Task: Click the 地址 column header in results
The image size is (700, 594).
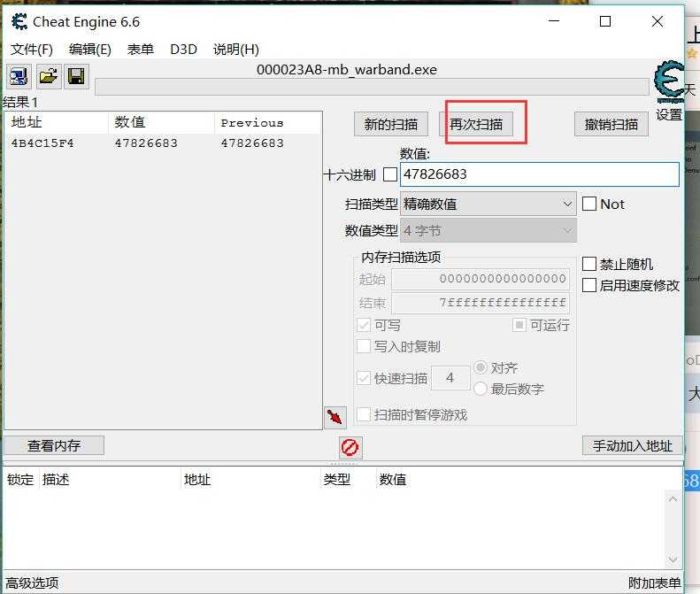Action: click(57, 122)
